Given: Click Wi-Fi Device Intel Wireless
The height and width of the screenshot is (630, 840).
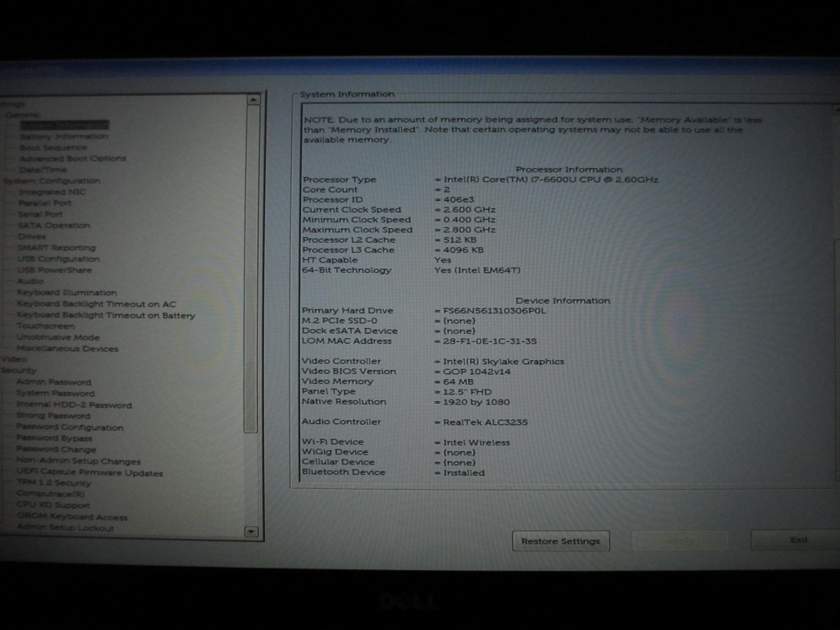Looking at the screenshot, I should click(477, 442).
